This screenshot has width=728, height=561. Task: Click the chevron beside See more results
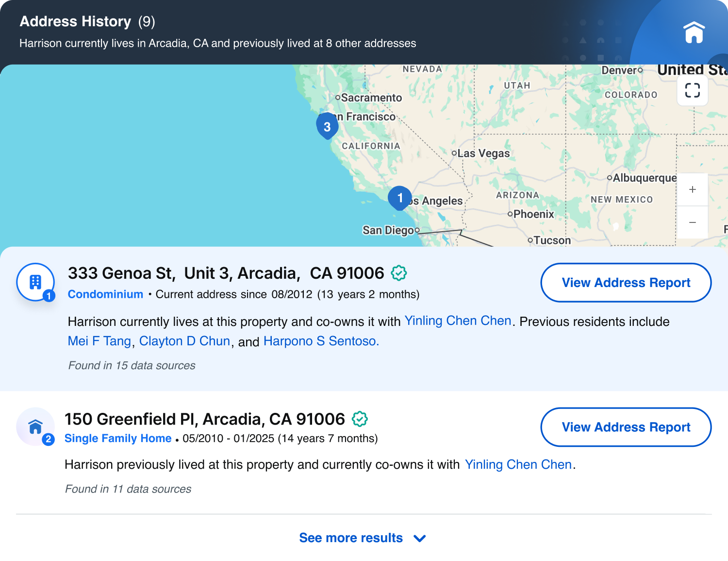[x=420, y=538]
